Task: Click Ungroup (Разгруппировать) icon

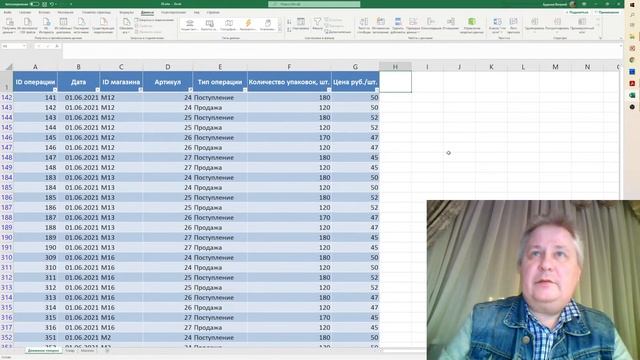Action: pyautogui.click(x=557, y=25)
